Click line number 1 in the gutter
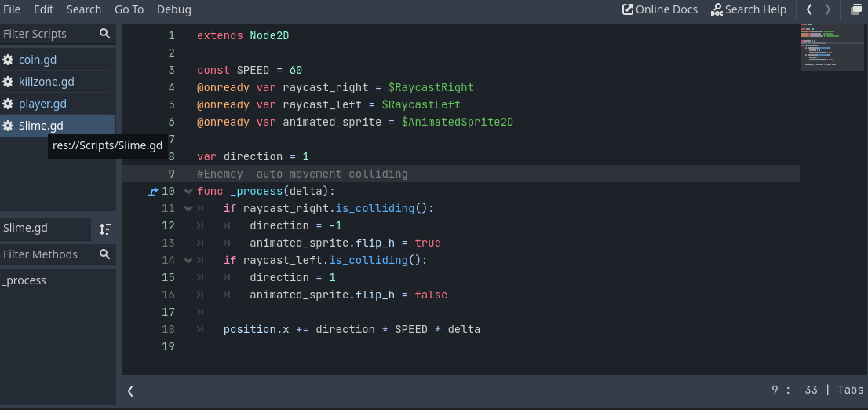 click(x=171, y=36)
